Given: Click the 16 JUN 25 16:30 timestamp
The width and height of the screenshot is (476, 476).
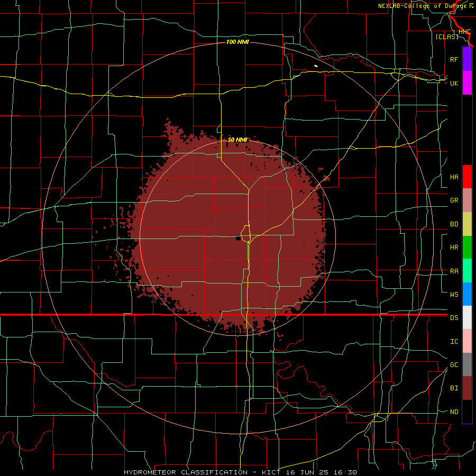Looking at the screenshot, I should click(x=322, y=472).
